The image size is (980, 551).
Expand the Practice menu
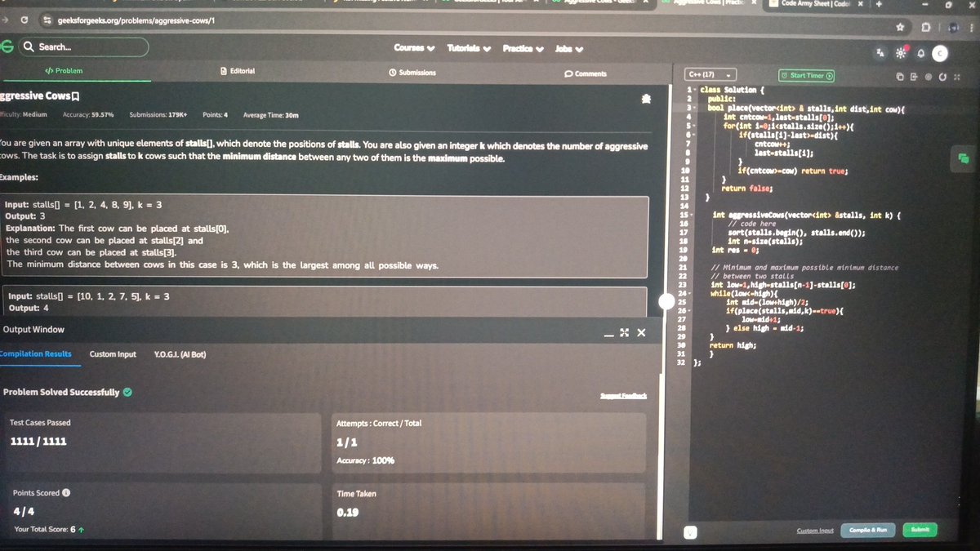[523, 48]
